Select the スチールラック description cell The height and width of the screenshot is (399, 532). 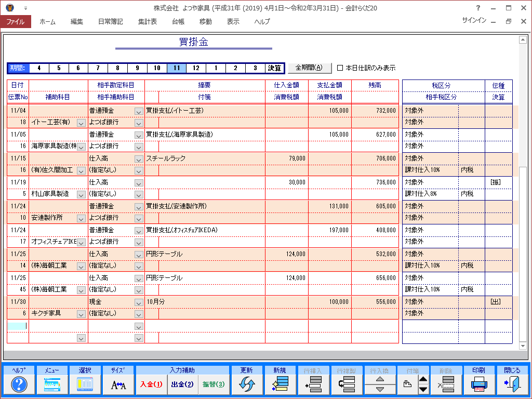click(x=205, y=158)
